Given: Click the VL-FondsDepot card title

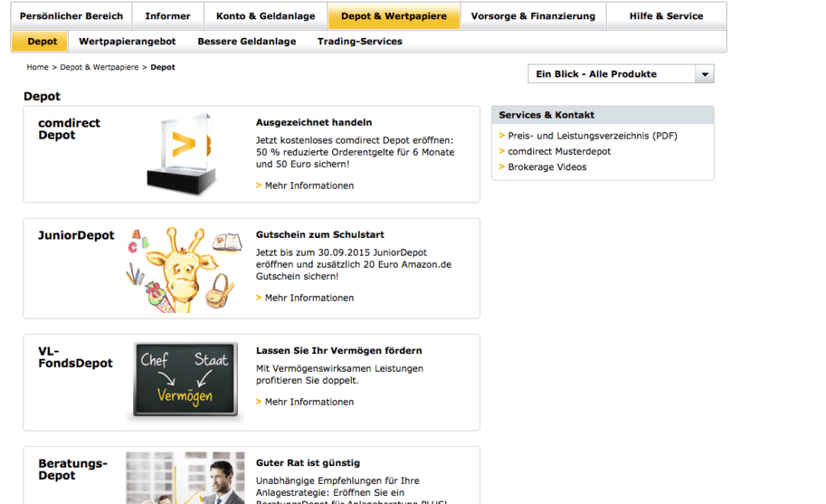Looking at the screenshot, I should point(75,357).
